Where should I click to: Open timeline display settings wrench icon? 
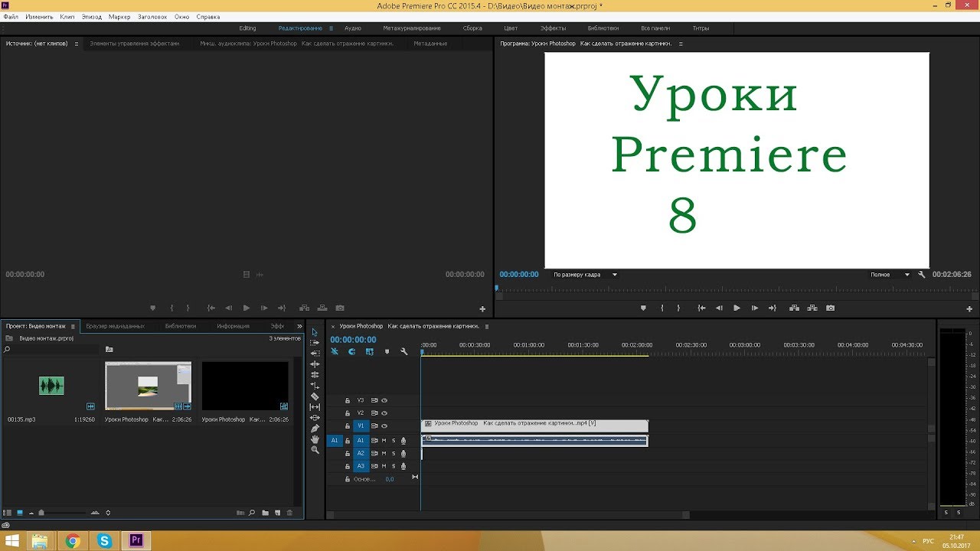[404, 352]
